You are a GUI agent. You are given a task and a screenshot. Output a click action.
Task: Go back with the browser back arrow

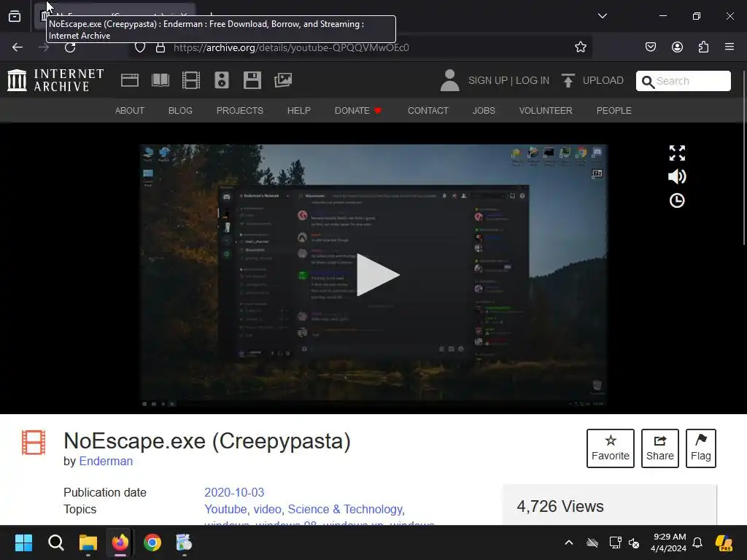18,47
